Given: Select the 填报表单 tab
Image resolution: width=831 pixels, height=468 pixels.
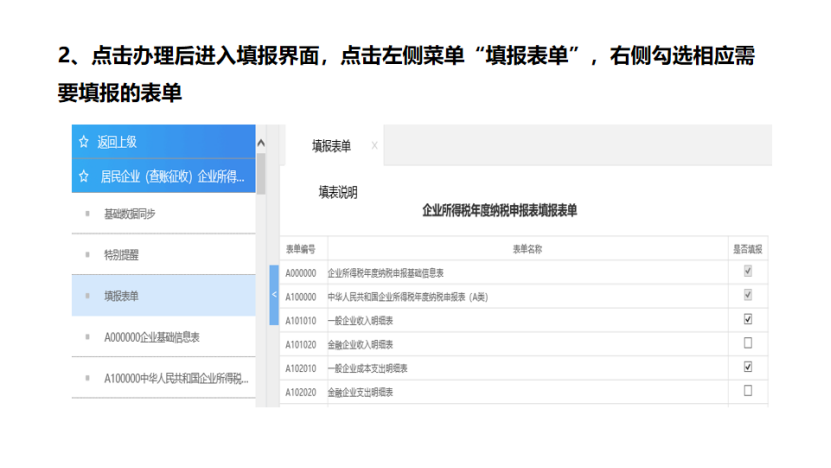Looking at the screenshot, I should 331,146.
